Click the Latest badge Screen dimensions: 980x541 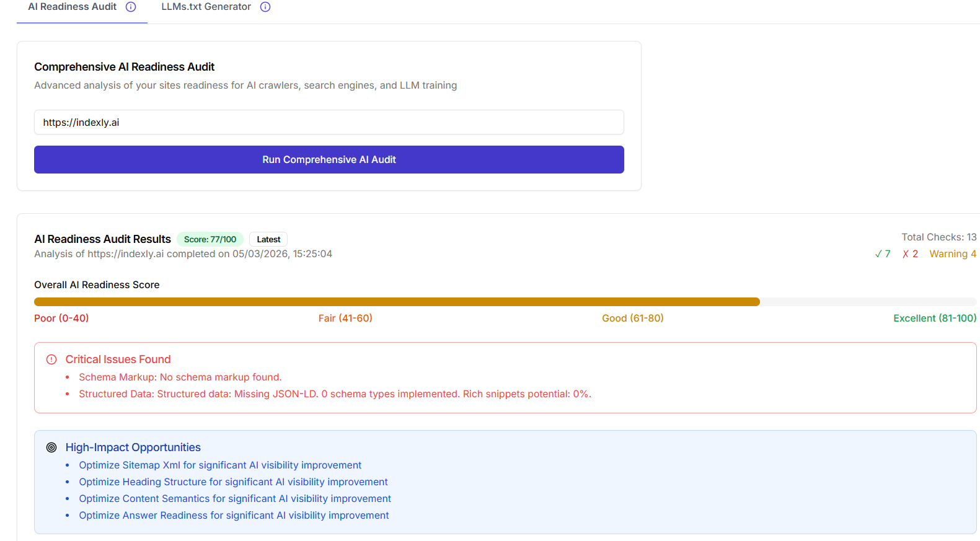click(268, 239)
